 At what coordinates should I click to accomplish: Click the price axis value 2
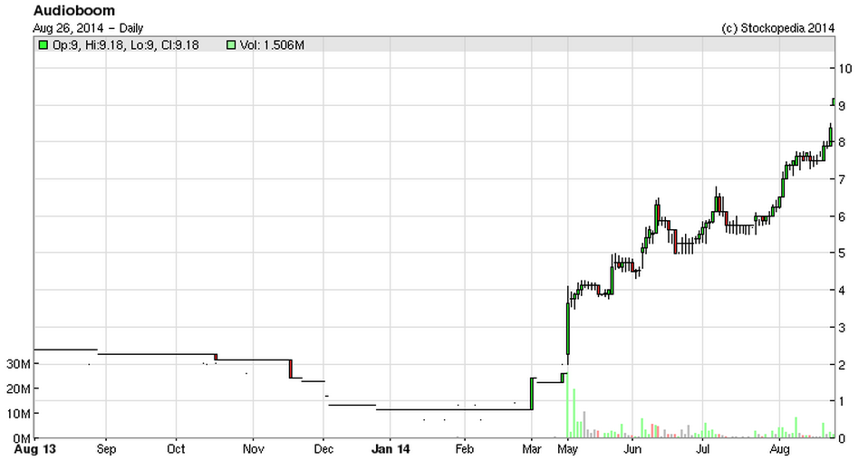[842, 365]
